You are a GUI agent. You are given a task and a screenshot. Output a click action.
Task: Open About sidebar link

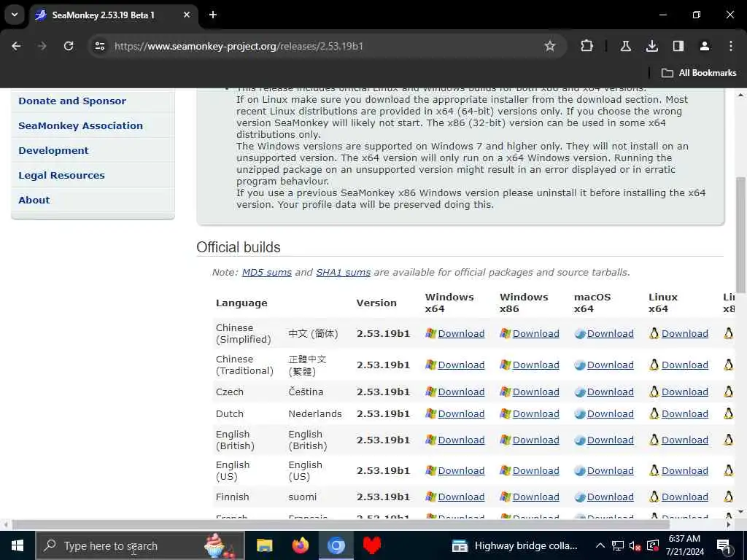(34, 200)
